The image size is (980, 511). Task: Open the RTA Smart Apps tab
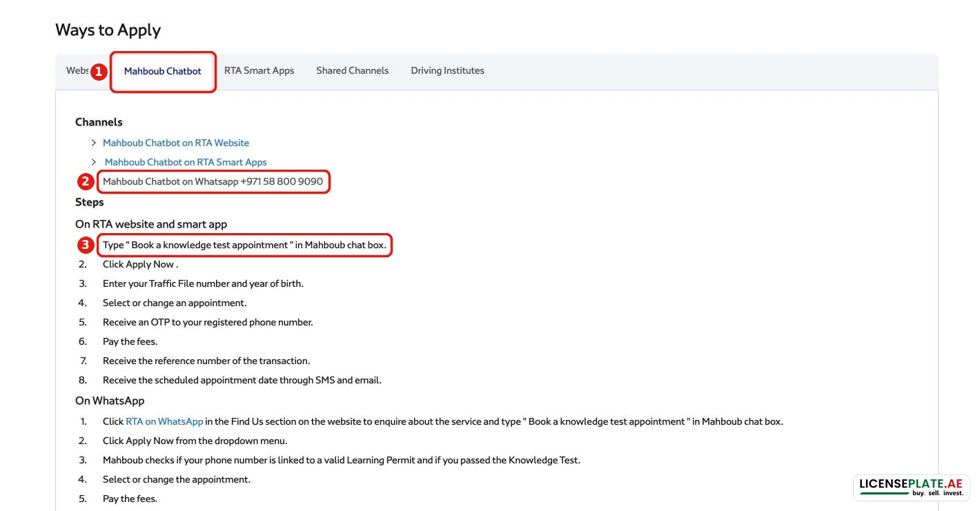click(x=259, y=71)
